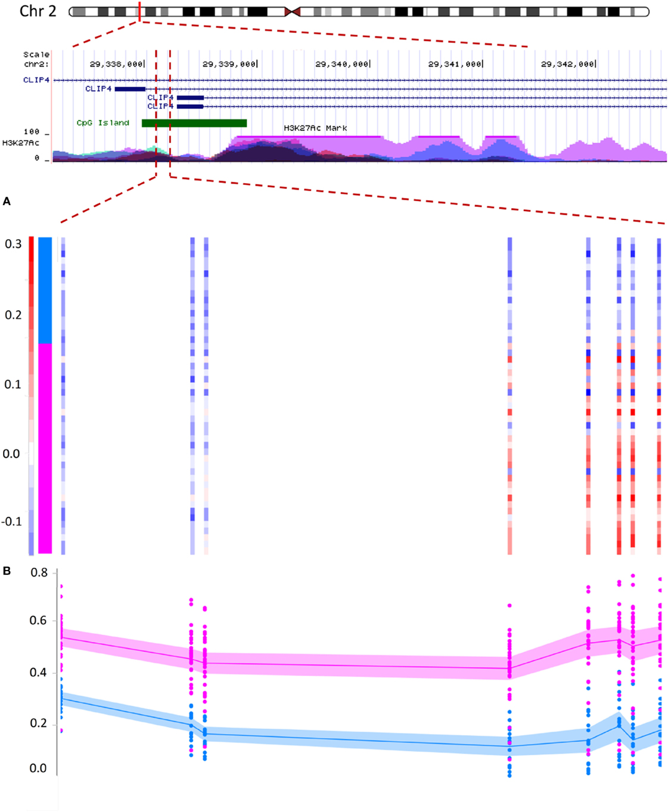Select the topmost CLIP4 gene label at the track's left edge
Screen dimensions: 668x812
coord(36,80)
